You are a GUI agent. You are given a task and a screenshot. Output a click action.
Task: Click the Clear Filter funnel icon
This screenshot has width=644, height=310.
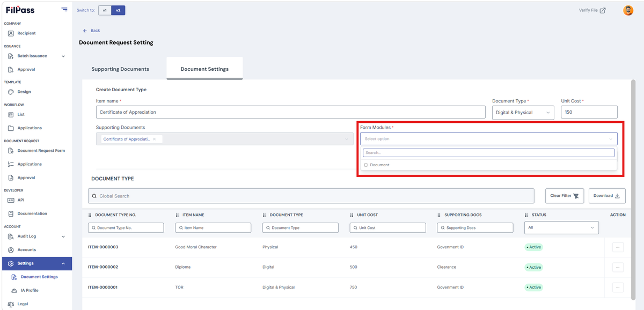pos(576,196)
